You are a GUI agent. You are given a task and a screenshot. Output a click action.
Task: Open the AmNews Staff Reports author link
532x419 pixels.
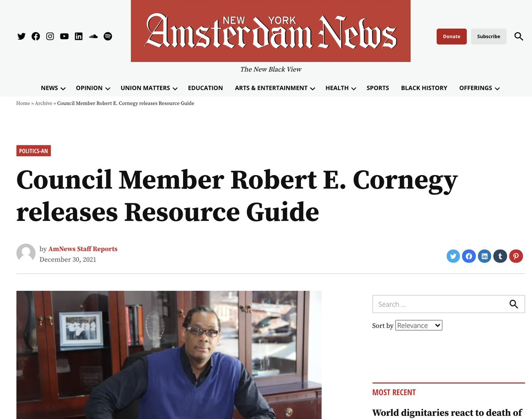click(x=83, y=249)
